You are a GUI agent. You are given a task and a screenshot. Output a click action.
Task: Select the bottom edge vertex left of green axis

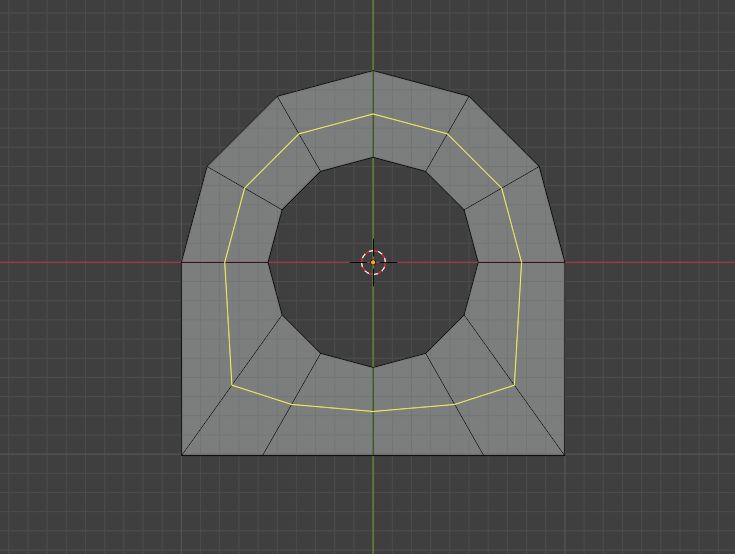tap(263, 455)
